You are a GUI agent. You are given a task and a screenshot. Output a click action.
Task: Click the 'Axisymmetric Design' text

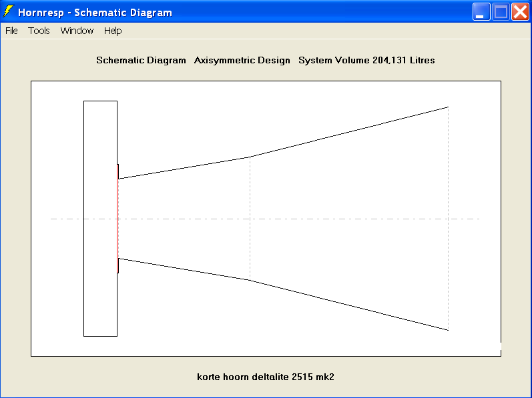[242, 60]
